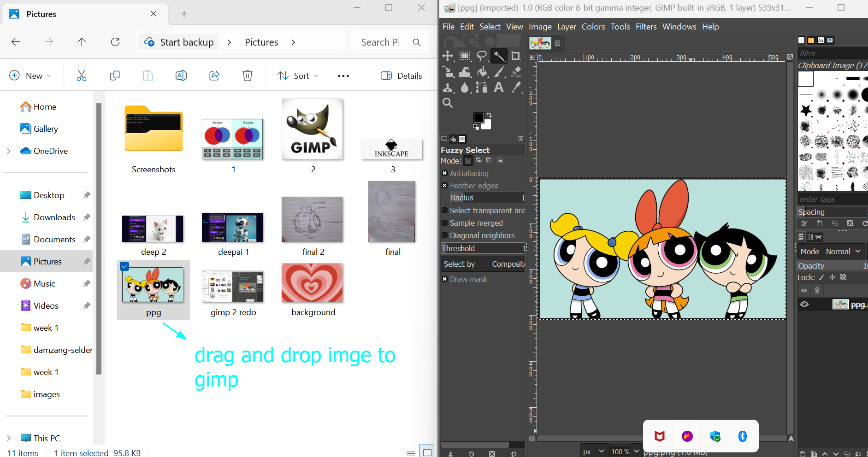Open the Image menu in GIMP

tap(540, 27)
